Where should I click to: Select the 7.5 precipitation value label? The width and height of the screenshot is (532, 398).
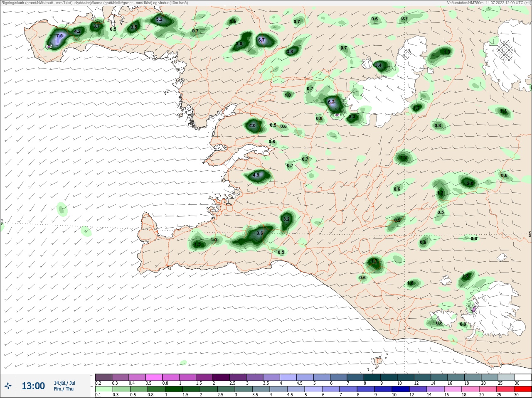point(59,36)
